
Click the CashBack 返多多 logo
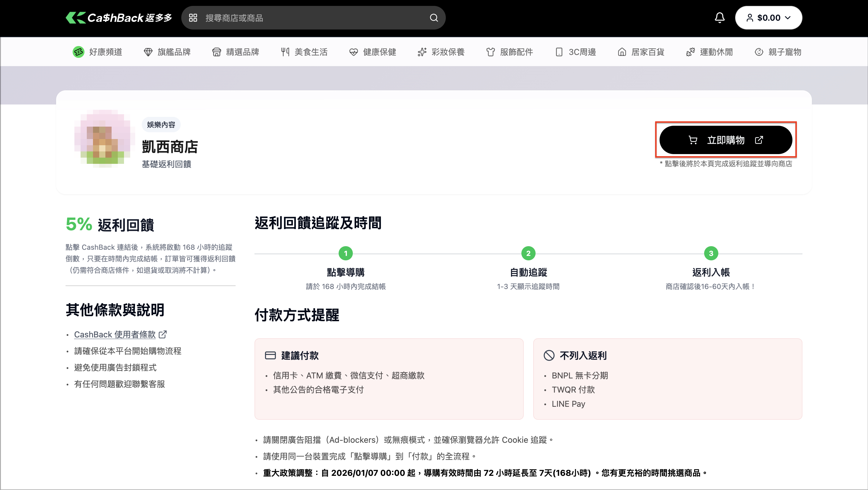[x=119, y=17]
